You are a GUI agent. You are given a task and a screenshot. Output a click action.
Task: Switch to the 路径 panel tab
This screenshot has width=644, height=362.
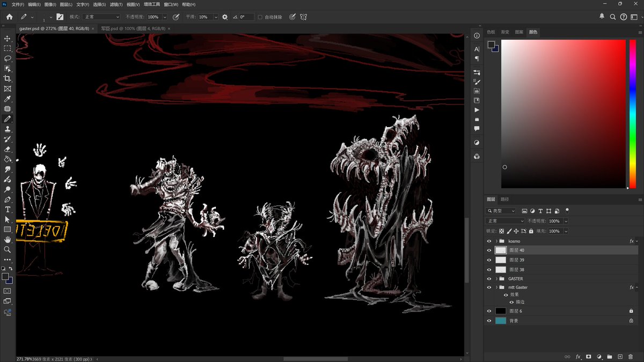point(505,199)
